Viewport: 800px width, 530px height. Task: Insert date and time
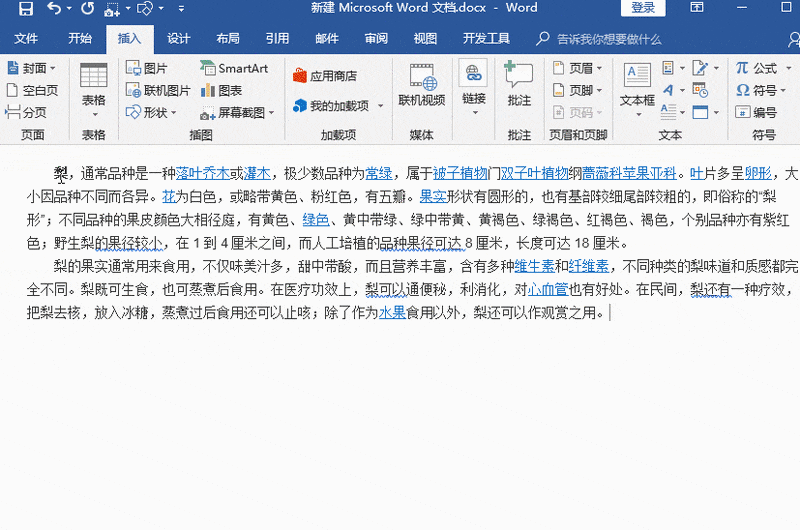pos(701,90)
